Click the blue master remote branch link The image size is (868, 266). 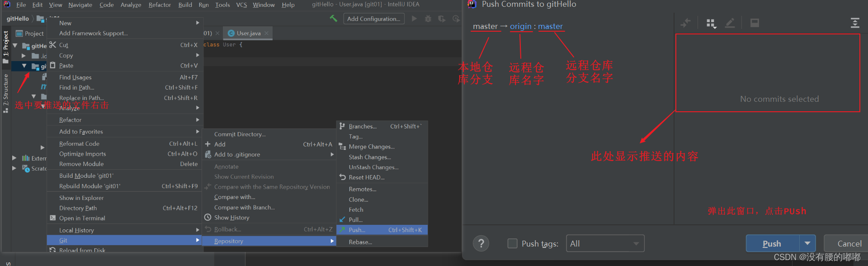[550, 26]
